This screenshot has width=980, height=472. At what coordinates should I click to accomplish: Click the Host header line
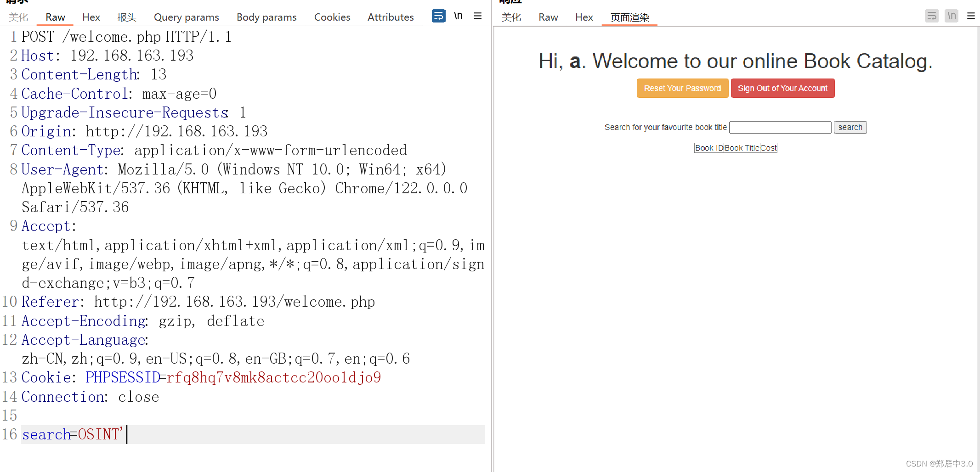tap(108, 56)
